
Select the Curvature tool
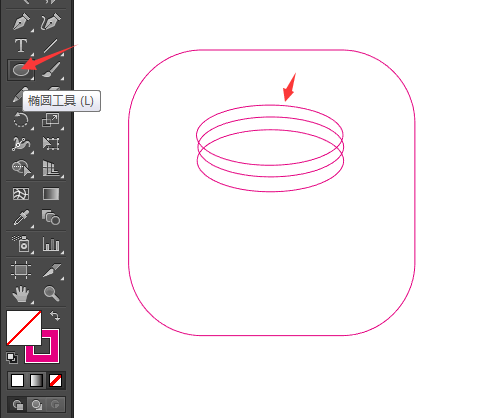tap(51, 22)
